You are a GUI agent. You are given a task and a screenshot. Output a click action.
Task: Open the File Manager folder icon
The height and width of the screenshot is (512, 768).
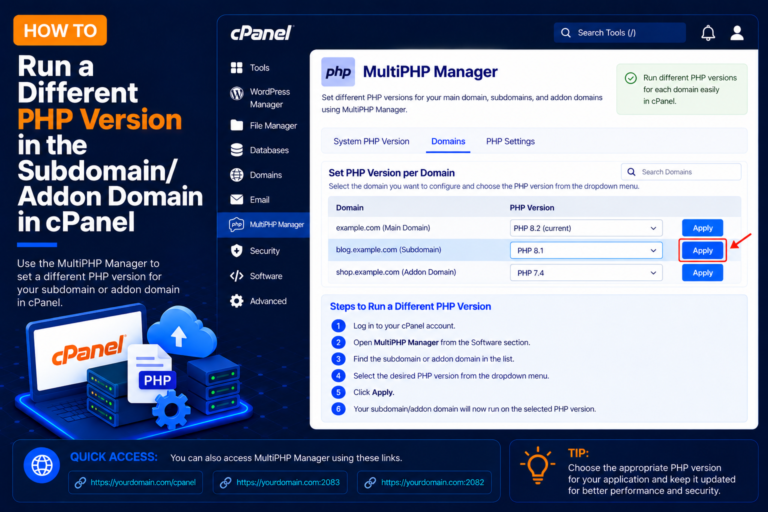pyautogui.click(x=237, y=125)
